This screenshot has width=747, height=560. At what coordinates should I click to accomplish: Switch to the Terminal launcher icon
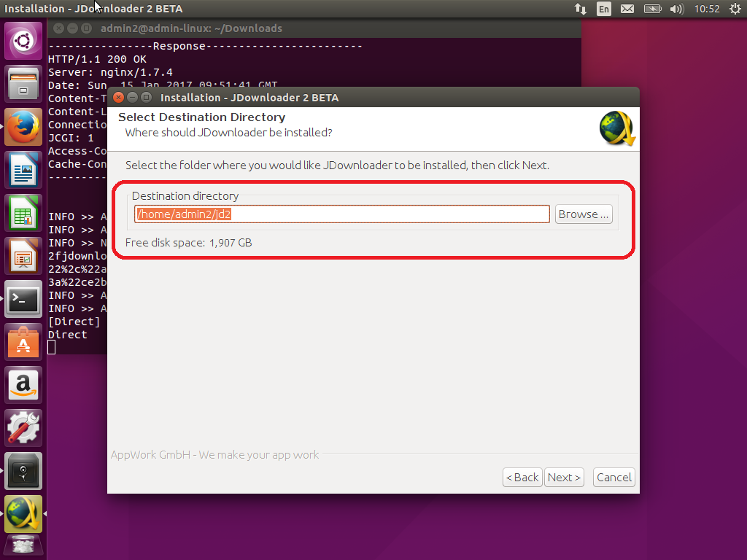[x=23, y=299]
